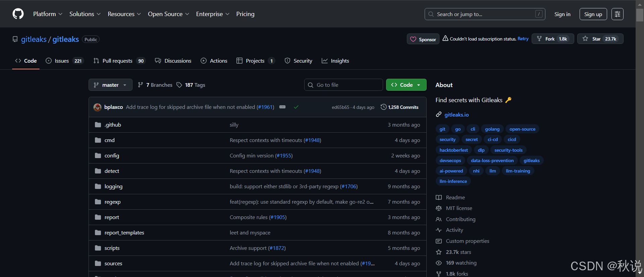Click the link icon beside gitleaks.io
This screenshot has width=644, height=277.
438,115
